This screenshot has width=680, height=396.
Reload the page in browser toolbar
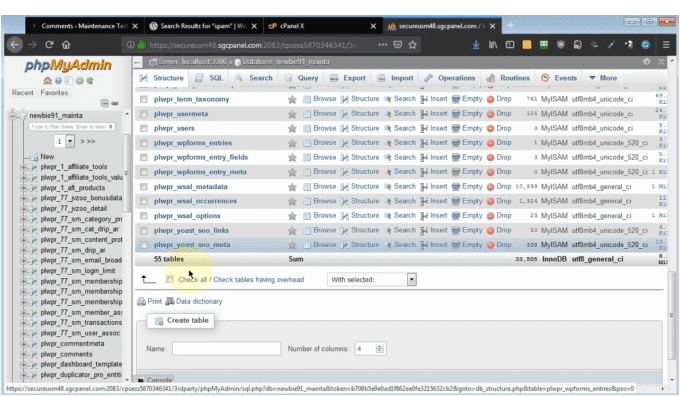[x=49, y=45]
